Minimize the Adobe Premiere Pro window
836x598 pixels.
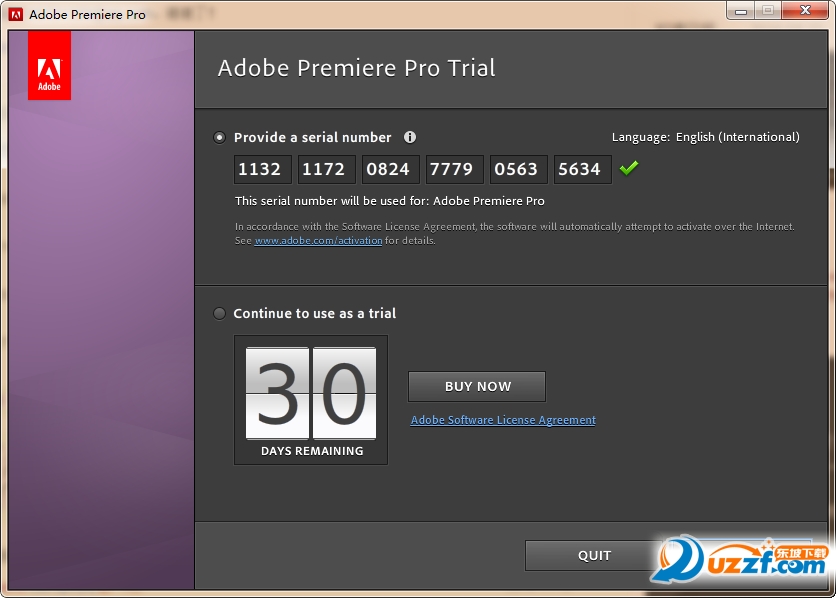pyautogui.click(x=741, y=11)
